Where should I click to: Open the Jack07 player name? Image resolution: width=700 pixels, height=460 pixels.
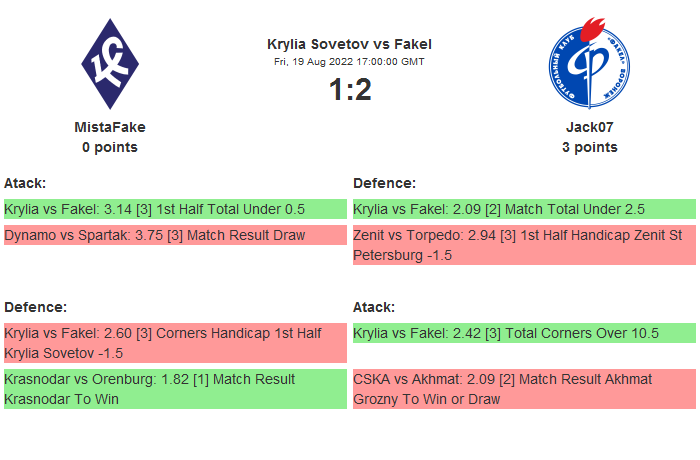(x=589, y=127)
